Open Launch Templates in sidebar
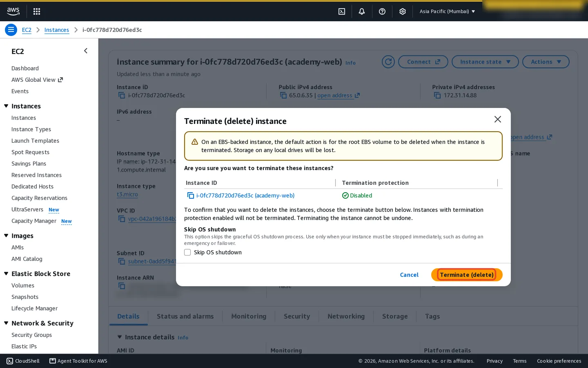The width and height of the screenshot is (588, 368). pyautogui.click(x=35, y=141)
